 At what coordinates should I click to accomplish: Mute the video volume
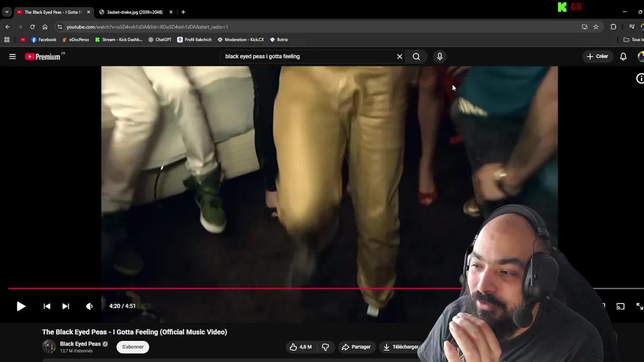(x=89, y=306)
